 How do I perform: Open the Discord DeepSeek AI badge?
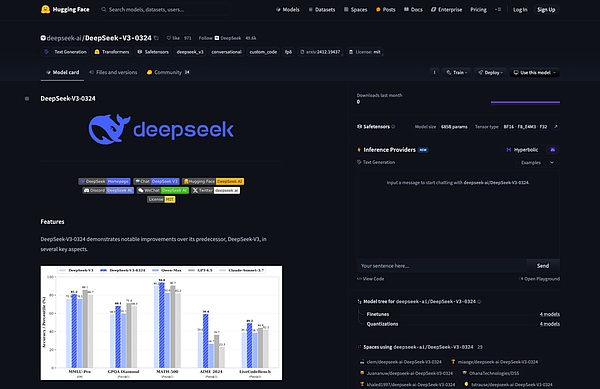(108, 190)
